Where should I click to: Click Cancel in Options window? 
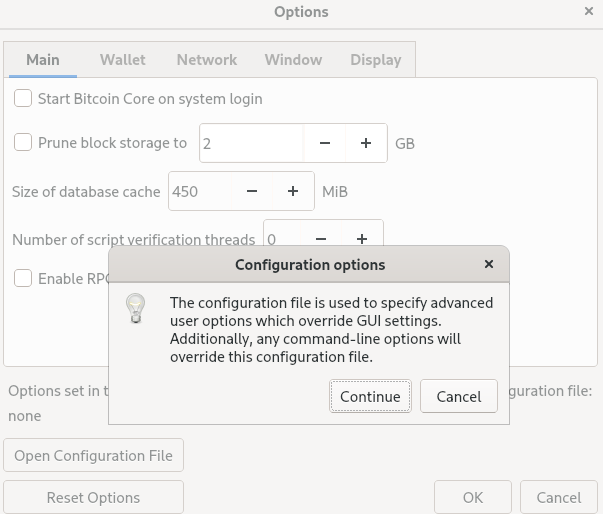click(x=559, y=497)
